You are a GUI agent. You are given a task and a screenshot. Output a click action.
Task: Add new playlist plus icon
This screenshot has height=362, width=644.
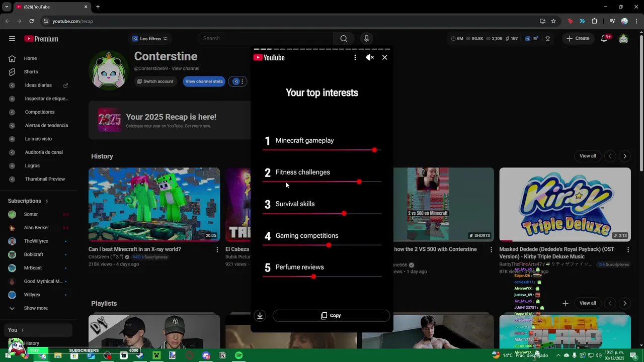click(566, 303)
